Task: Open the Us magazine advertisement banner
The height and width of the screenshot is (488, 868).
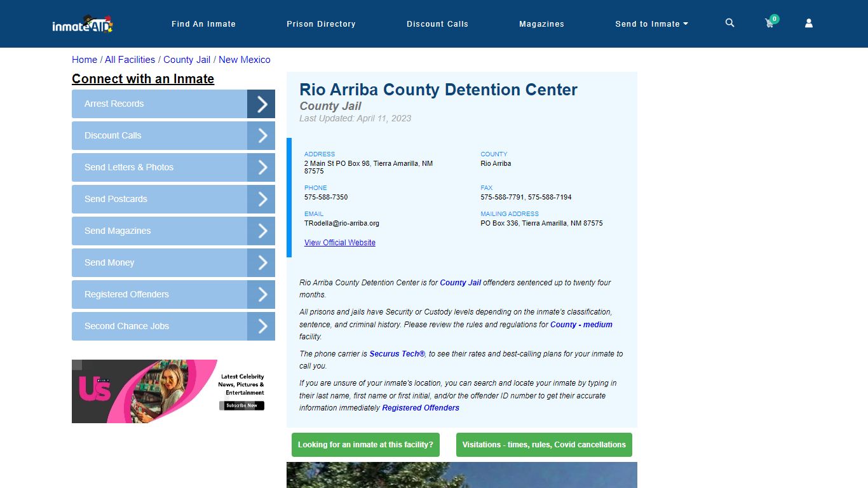Action: tap(173, 391)
